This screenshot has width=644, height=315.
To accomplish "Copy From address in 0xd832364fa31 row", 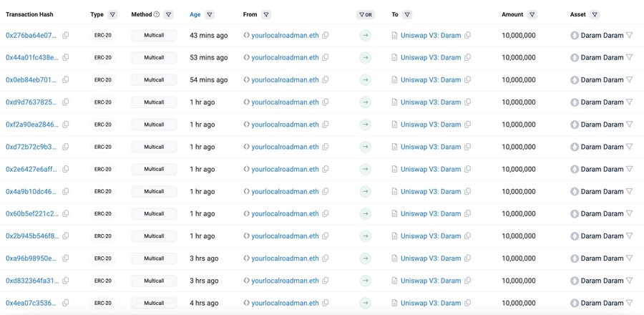I will 326,281.
